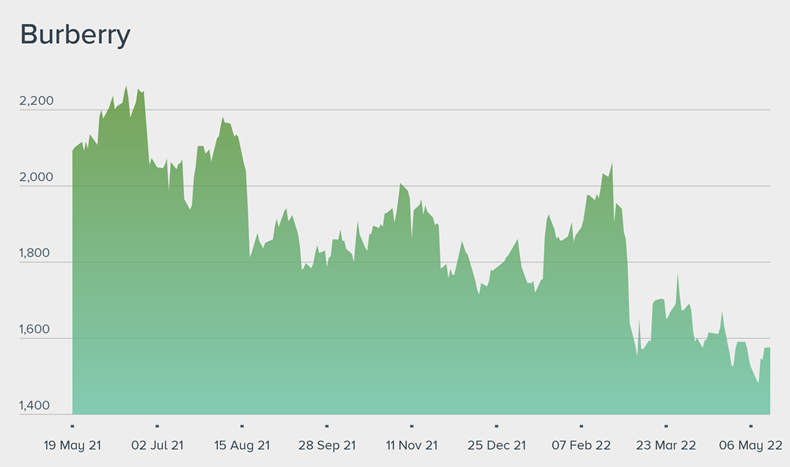Viewport: 790px width, 467px height.
Task: Click the 11 Nov 21 date label
Action: [x=411, y=445]
